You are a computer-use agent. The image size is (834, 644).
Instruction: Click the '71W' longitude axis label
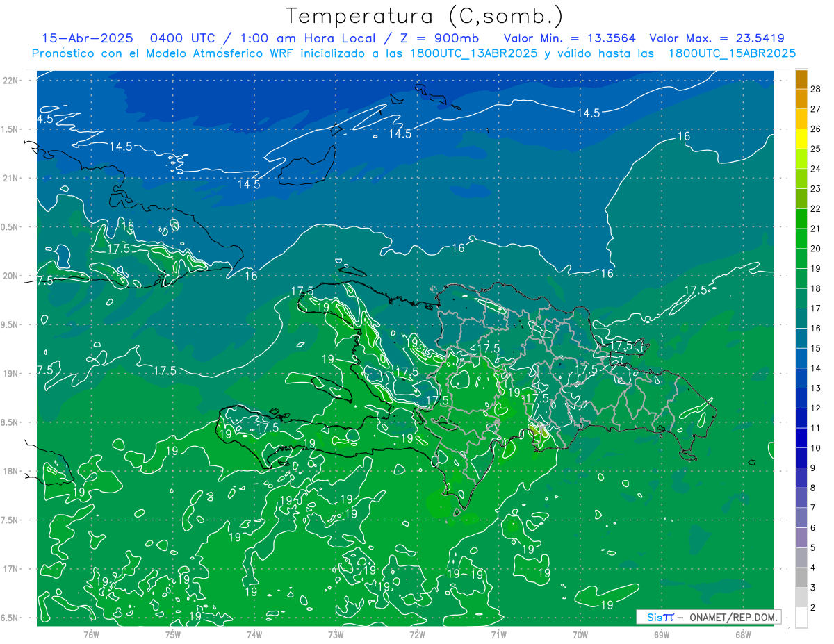pos(498,635)
